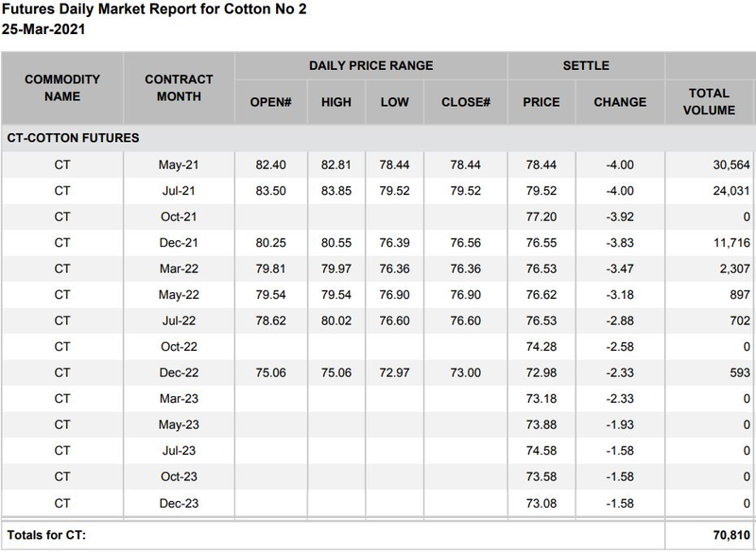Select the 83.85 high price cell
756x553 pixels.
336,191
